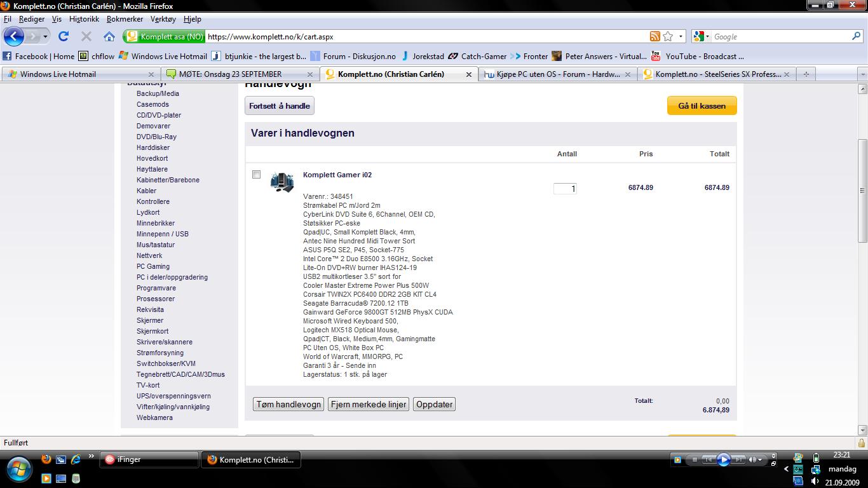Click the page vertical scrollbar thumb

click(862, 190)
